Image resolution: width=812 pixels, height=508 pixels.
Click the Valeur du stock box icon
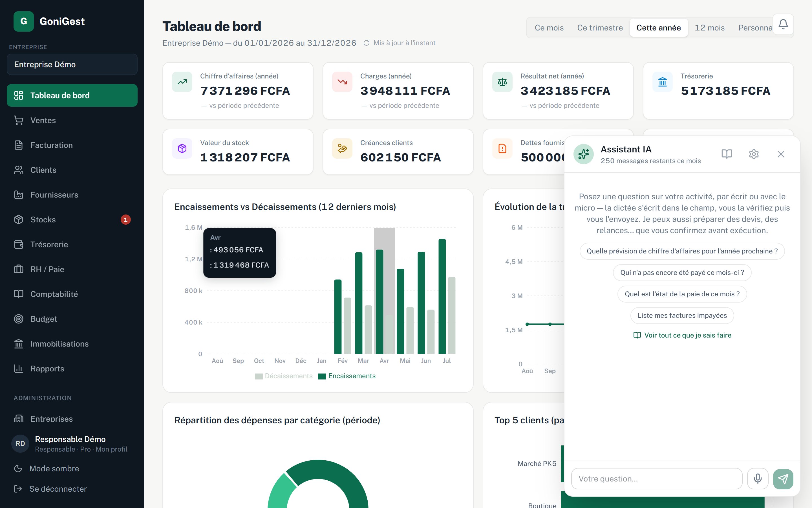coord(182,148)
